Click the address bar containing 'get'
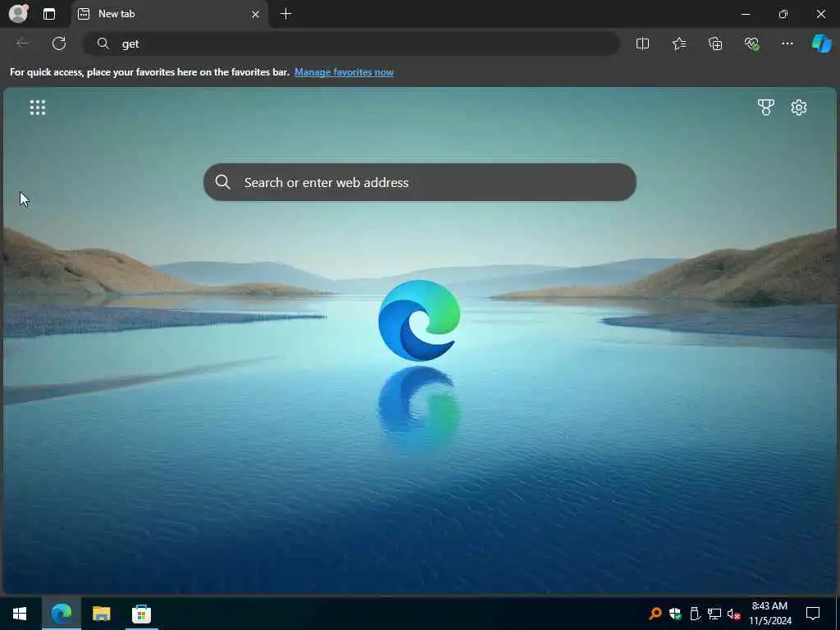This screenshot has height=630, width=840. 351,43
